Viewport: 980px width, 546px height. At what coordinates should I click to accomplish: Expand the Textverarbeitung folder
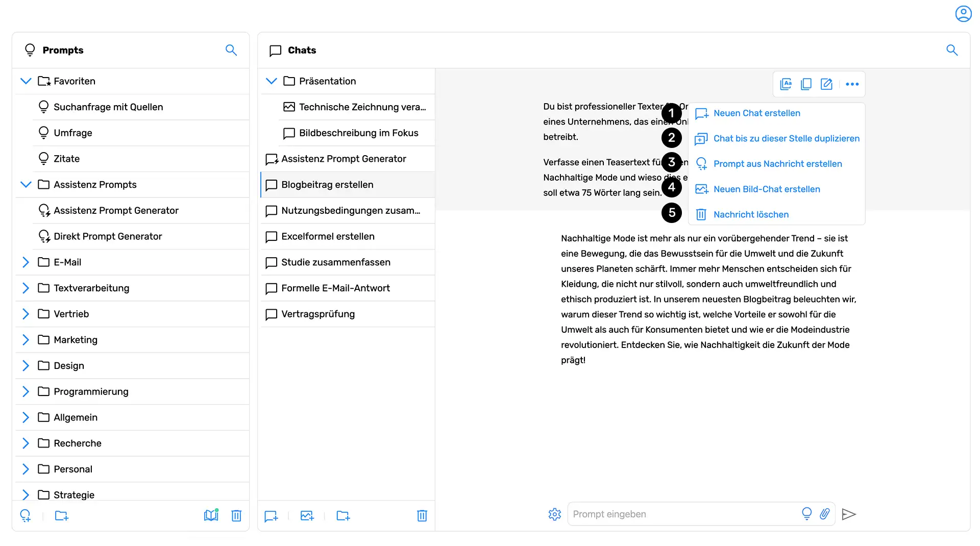(26, 288)
